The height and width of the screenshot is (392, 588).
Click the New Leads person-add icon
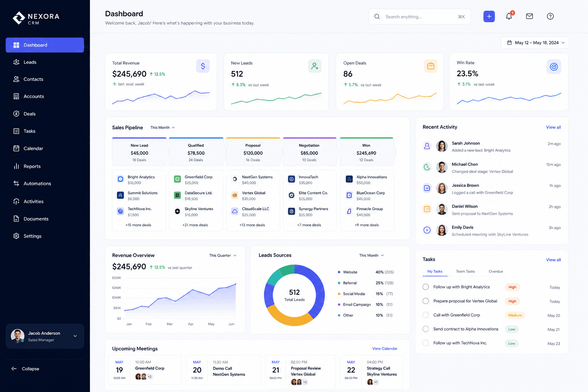tap(315, 66)
